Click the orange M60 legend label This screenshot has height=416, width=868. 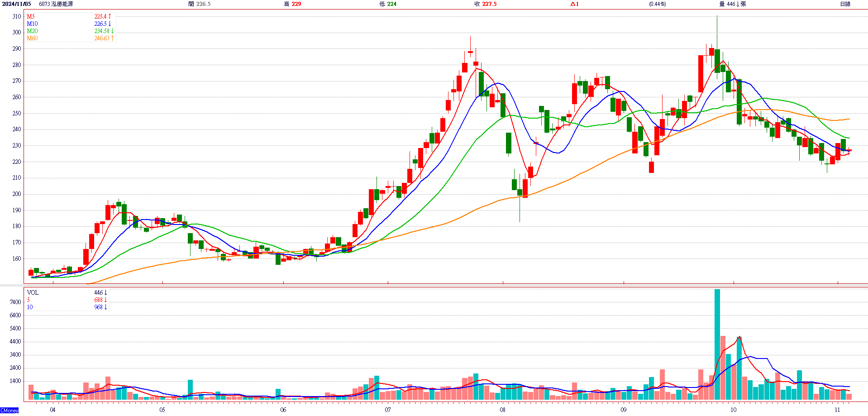click(32, 38)
